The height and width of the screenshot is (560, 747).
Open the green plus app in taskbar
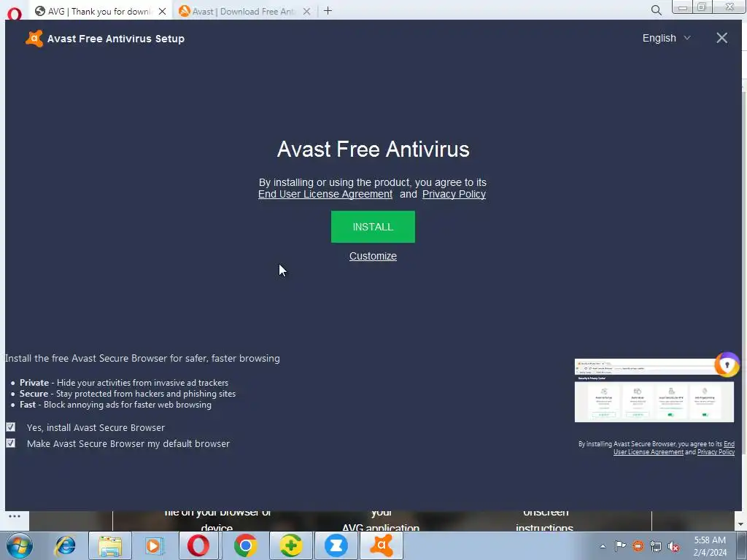(x=290, y=545)
